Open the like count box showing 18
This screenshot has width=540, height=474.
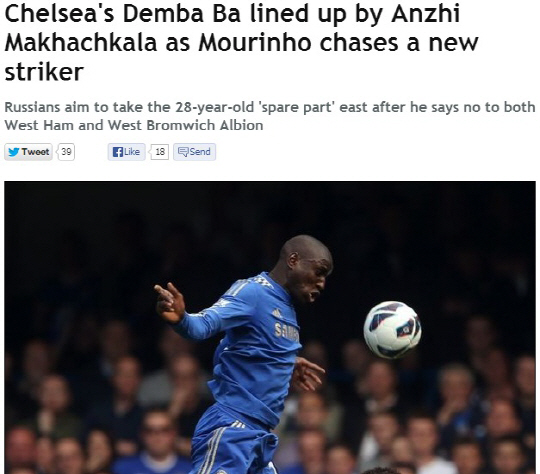(x=159, y=152)
